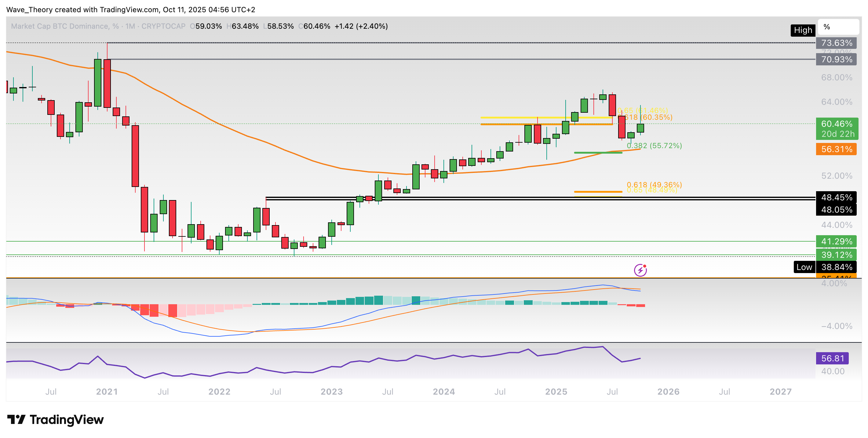Click the purple 56.81 RSI value label
This screenshot has height=438, width=868.
coord(832,358)
